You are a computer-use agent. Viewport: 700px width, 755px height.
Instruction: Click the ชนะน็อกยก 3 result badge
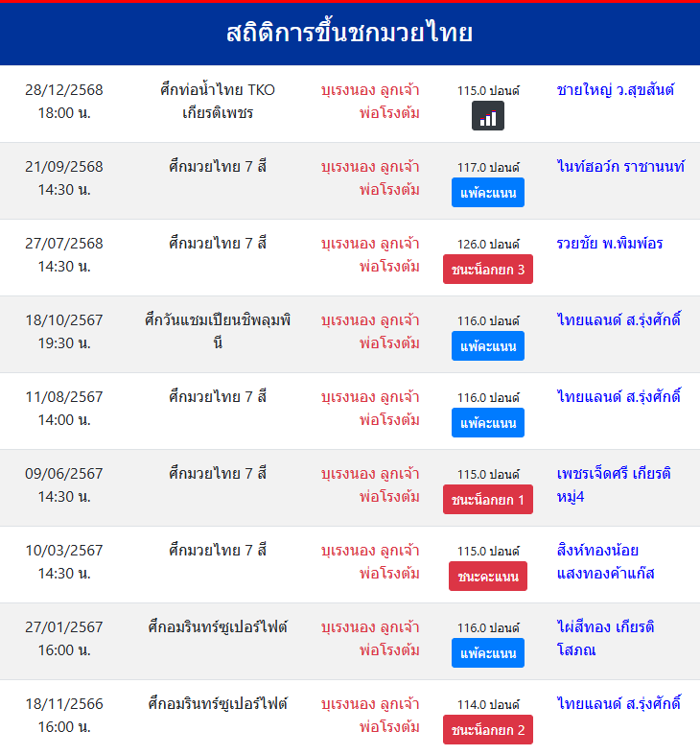pos(488,270)
